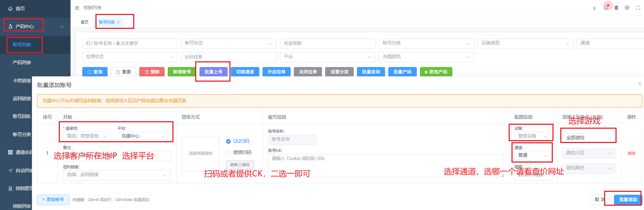Close the 账号列表 tab with its X
The height and width of the screenshot is (210, 644).
[119, 22]
